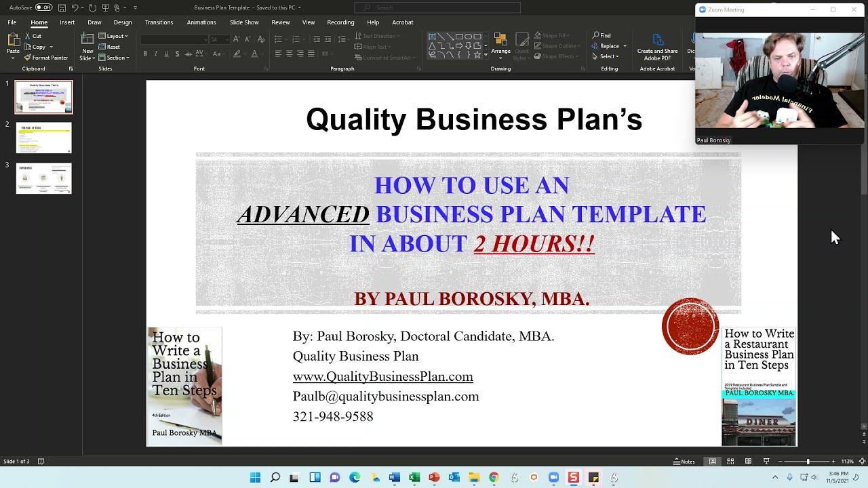Screen dimensions: 868x488
Task: Open the Arrange menu
Action: (x=500, y=45)
